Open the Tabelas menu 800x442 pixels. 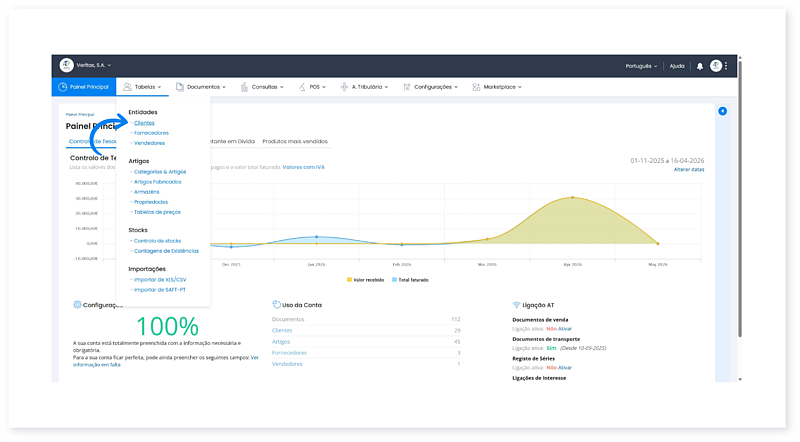[x=142, y=87]
